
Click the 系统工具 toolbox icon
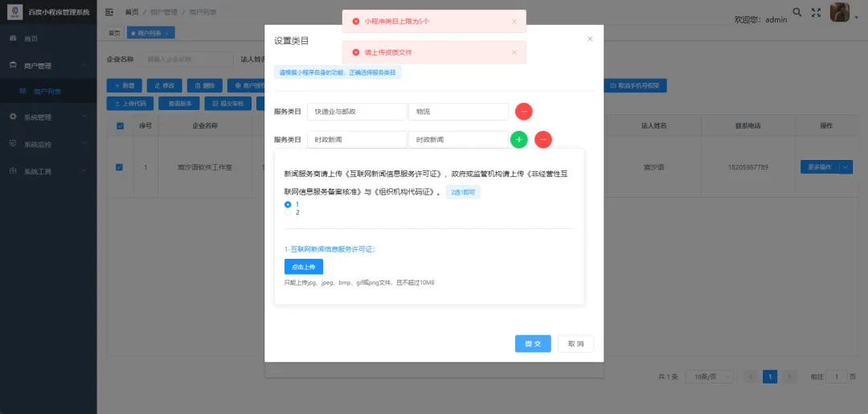pyautogui.click(x=14, y=171)
